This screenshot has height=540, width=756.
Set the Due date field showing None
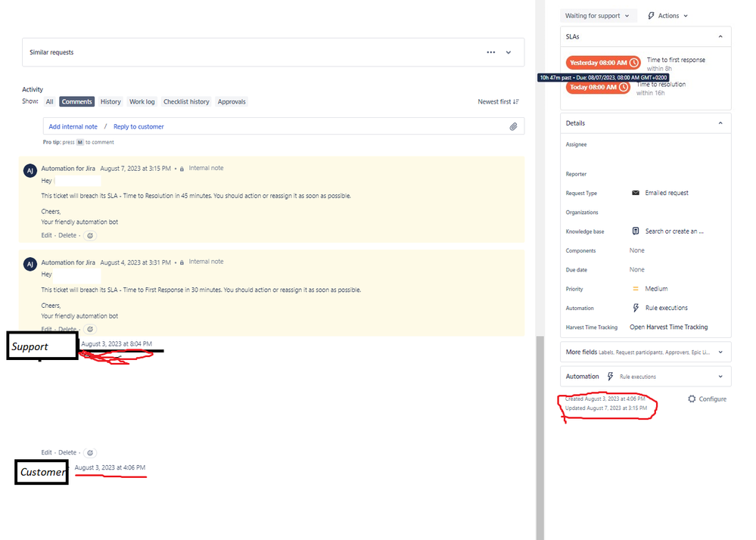point(636,270)
